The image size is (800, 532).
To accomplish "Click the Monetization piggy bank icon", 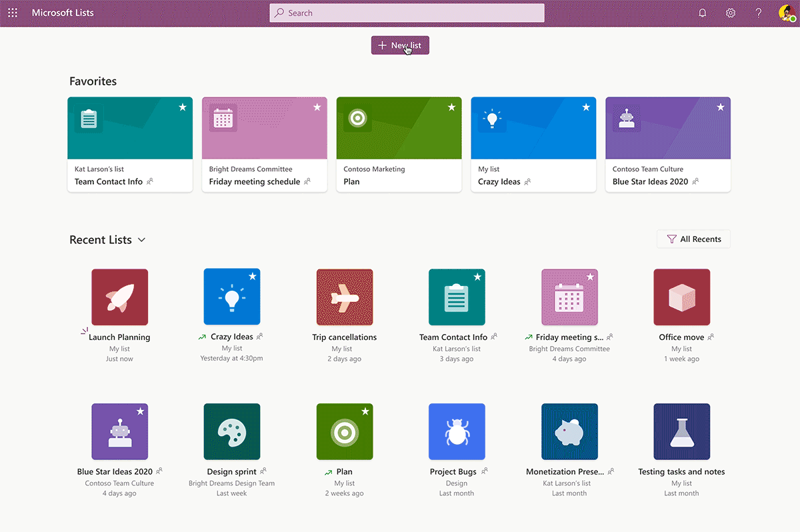I will (569, 431).
